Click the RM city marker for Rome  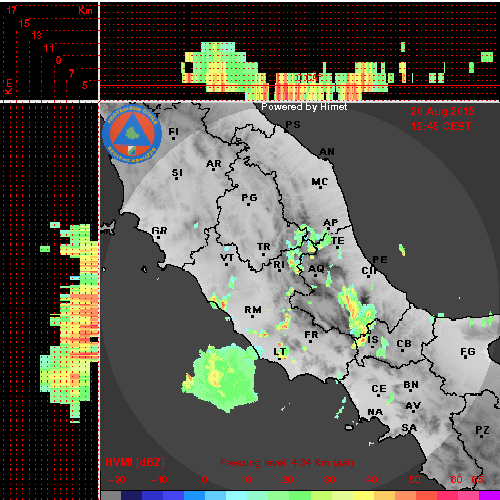pyautogui.click(x=253, y=311)
